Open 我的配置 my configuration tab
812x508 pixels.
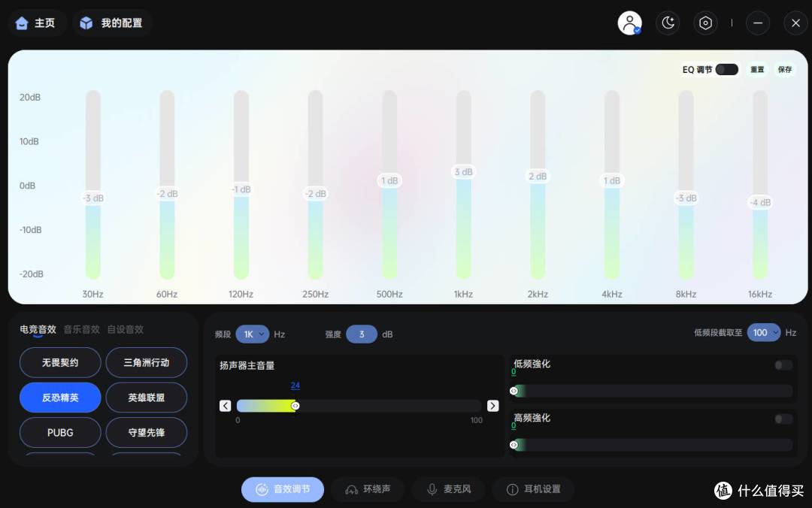point(111,23)
